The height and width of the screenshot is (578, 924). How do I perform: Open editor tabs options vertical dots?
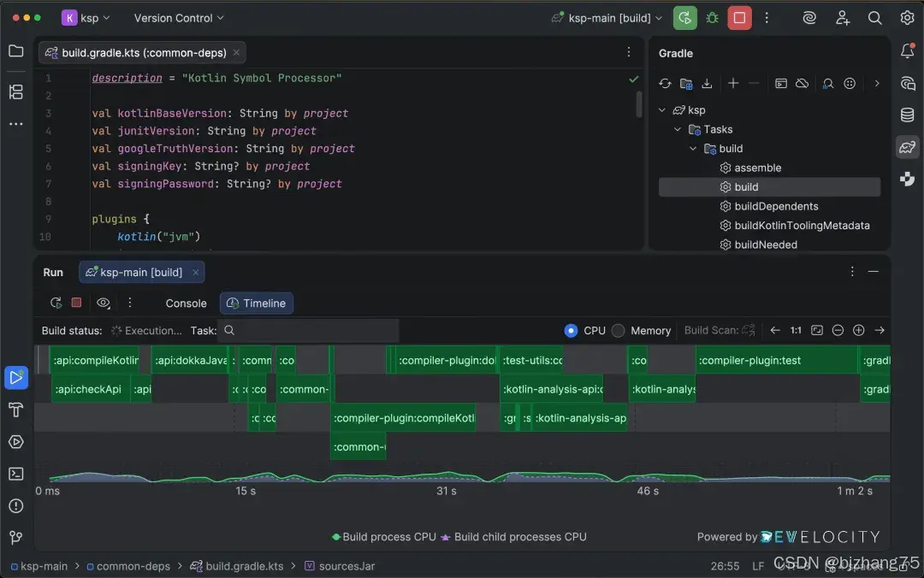tap(628, 52)
